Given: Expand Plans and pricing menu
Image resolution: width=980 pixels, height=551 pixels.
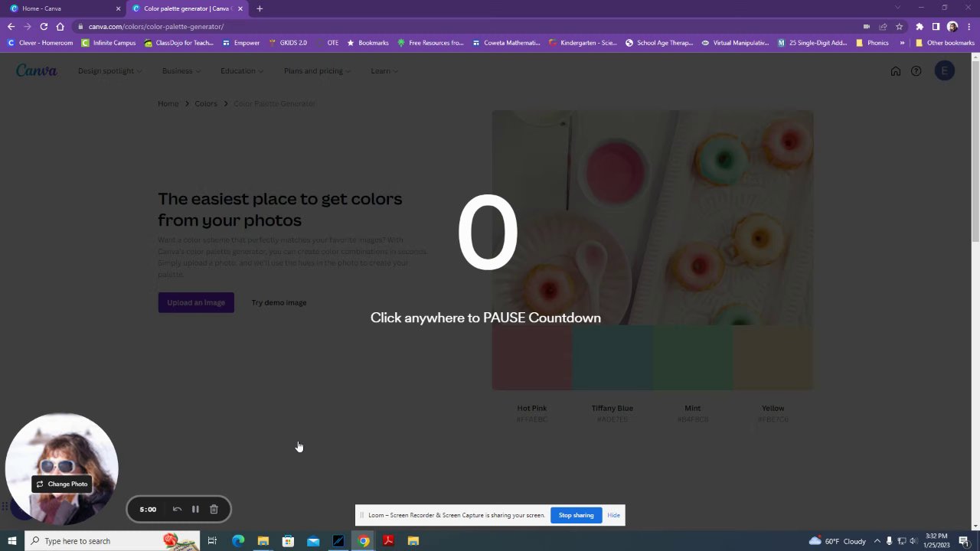Looking at the screenshot, I should pyautogui.click(x=317, y=71).
